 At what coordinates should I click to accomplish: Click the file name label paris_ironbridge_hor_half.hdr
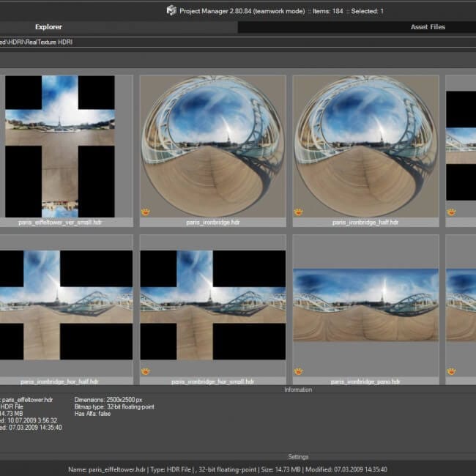(59, 382)
